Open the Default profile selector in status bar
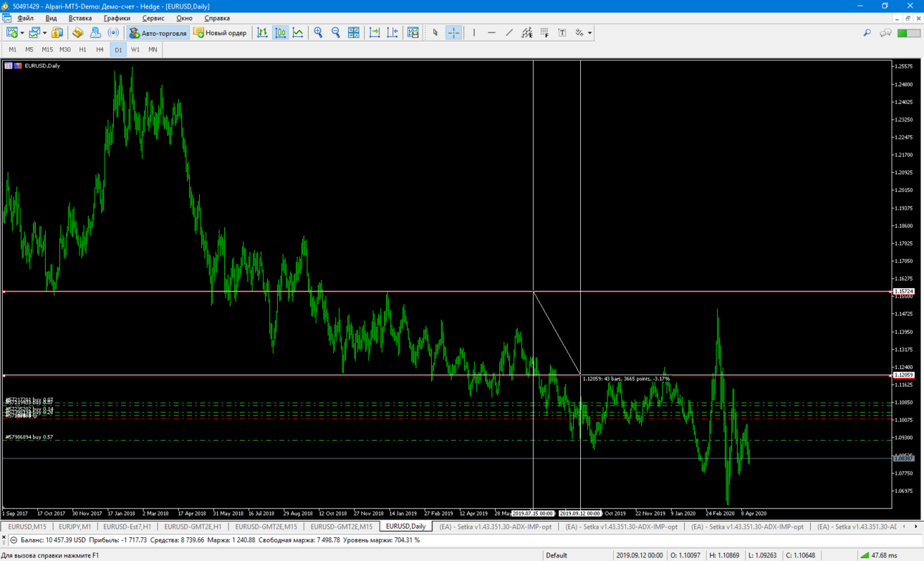Screen dimensions: 924x561 [x=557, y=555]
